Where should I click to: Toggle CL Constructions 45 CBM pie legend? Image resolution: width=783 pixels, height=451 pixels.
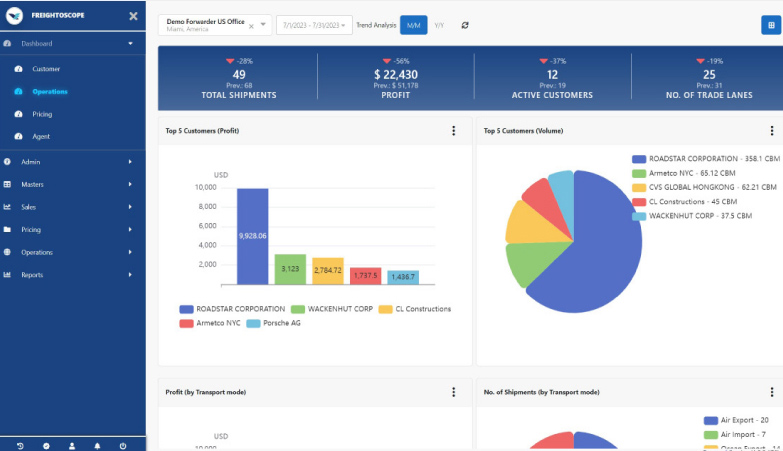click(684, 202)
